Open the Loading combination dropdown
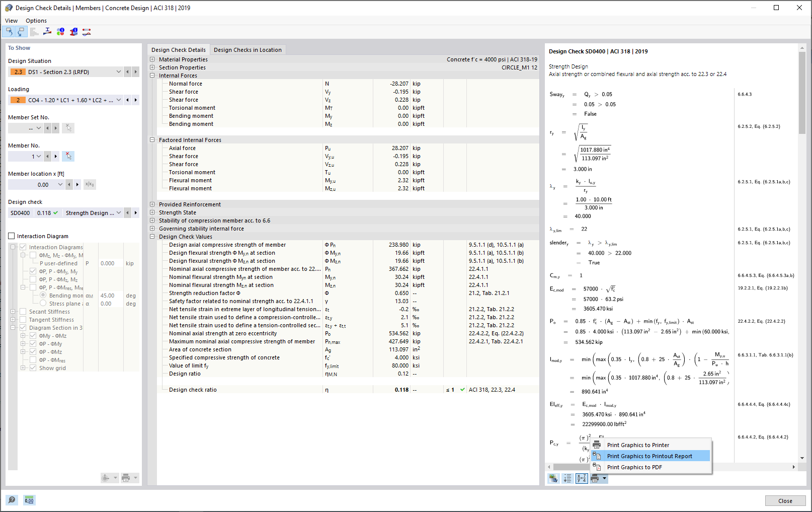812x512 pixels. [119, 100]
